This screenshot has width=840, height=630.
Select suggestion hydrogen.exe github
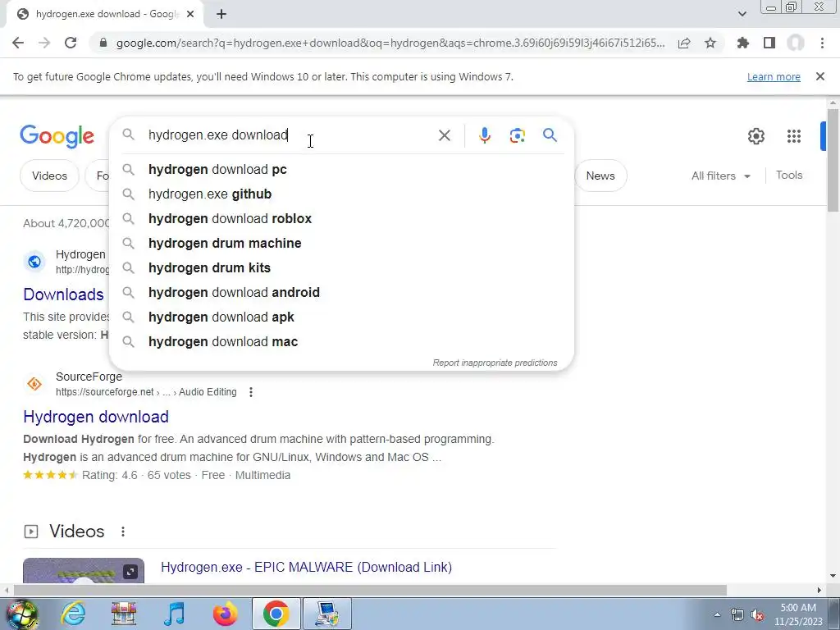coord(341,194)
